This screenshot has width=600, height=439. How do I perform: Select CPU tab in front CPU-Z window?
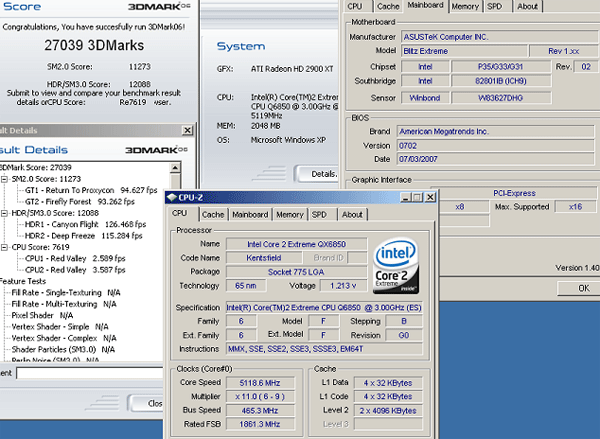coord(180,214)
